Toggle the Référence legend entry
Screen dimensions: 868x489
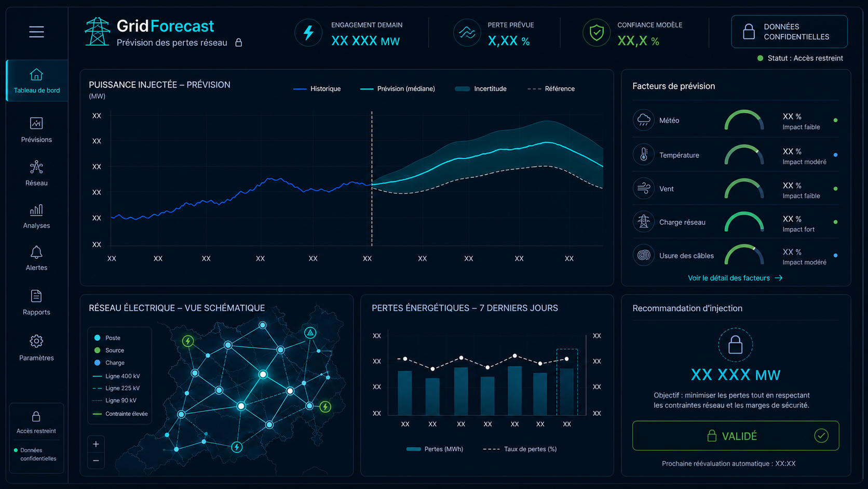[551, 89]
